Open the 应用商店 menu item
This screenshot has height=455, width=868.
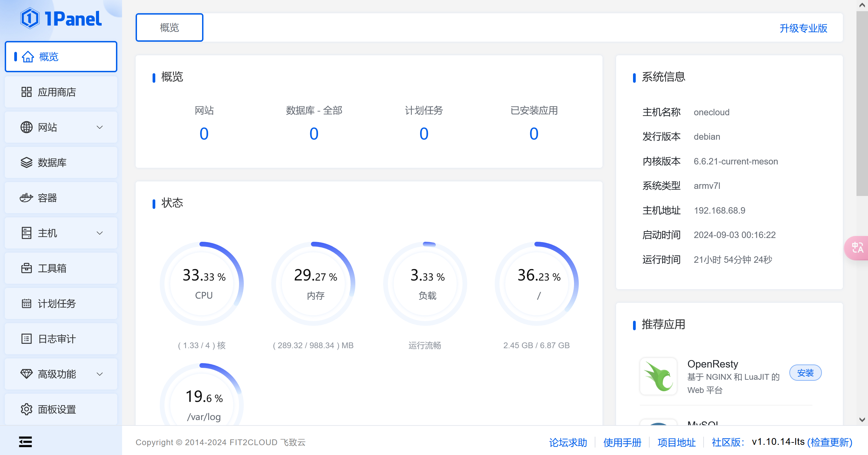(61, 92)
